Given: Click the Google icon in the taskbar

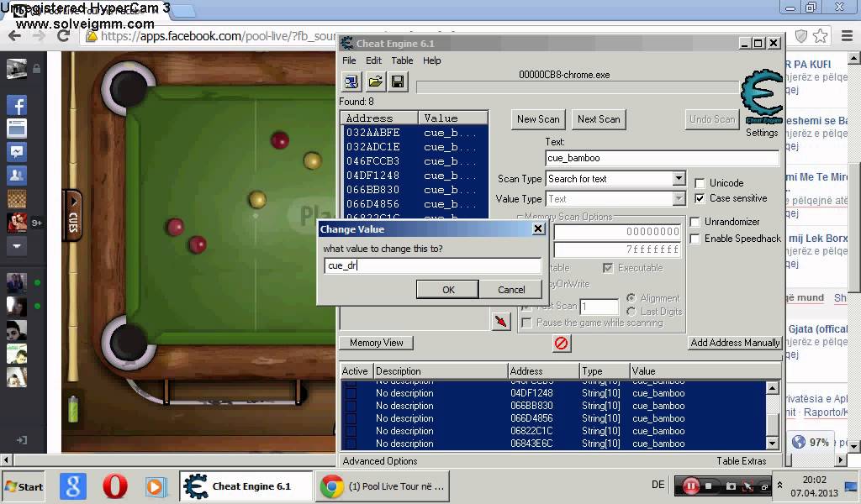Looking at the screenshot, I should click(72, 486).
